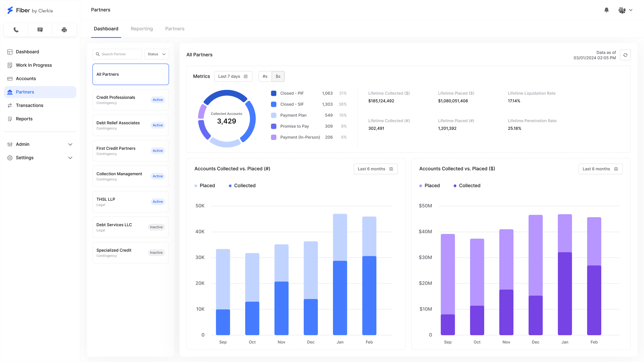Expand the Admin menu section

coord(40,144)
